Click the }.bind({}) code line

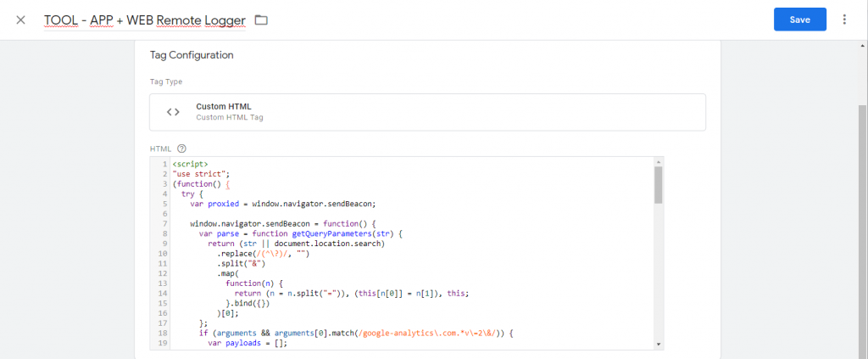pos(248,304)
